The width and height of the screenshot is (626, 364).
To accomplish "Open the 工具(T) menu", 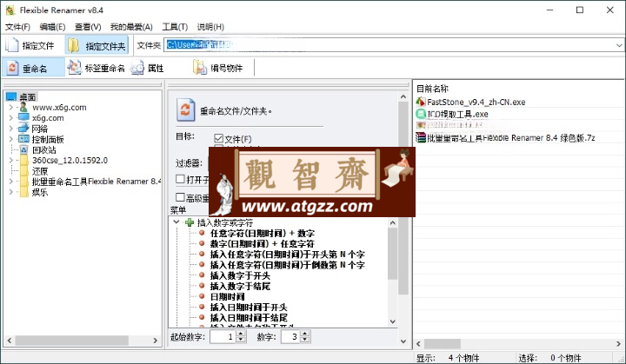I will tap(175, 27).
